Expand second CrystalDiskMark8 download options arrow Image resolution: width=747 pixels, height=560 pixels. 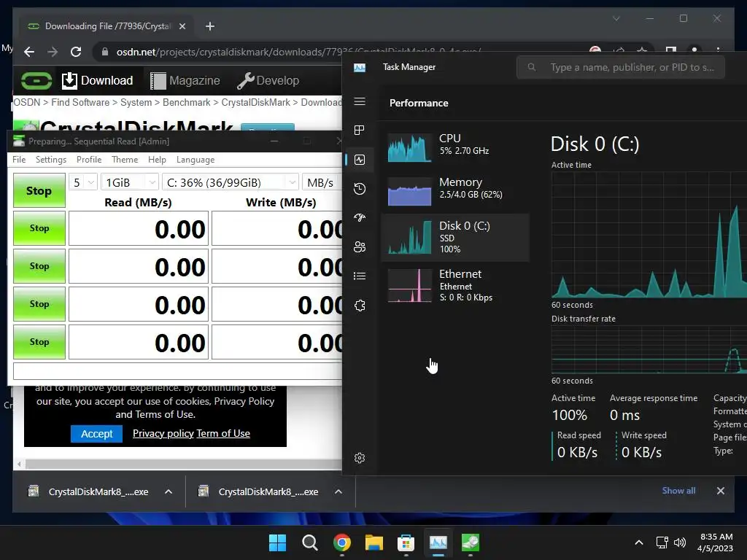[x=338, y=491]
